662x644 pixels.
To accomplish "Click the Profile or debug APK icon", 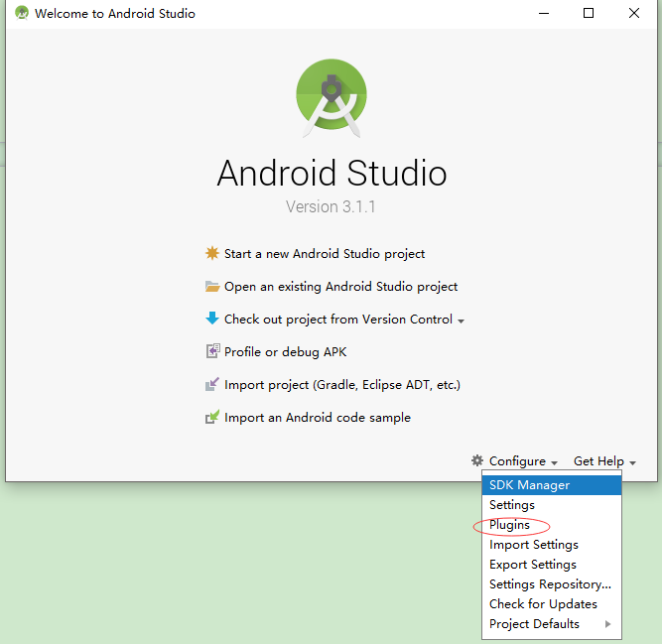I will coord(212,351).
